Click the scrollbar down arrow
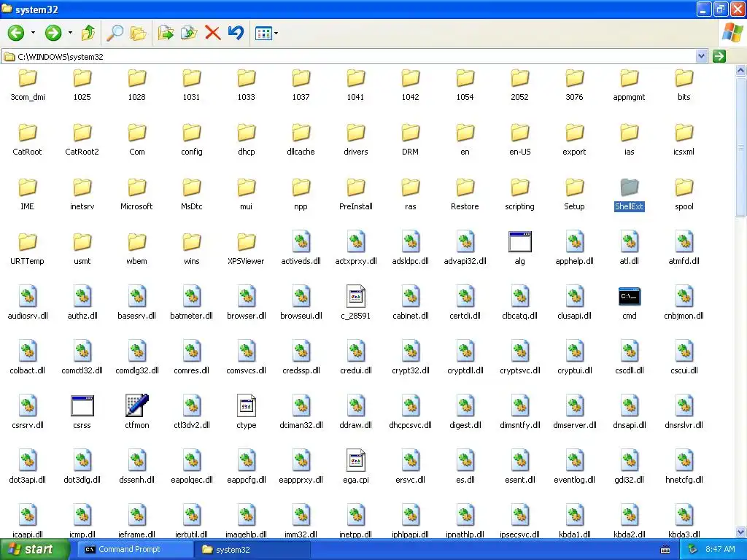 point(741,532)
